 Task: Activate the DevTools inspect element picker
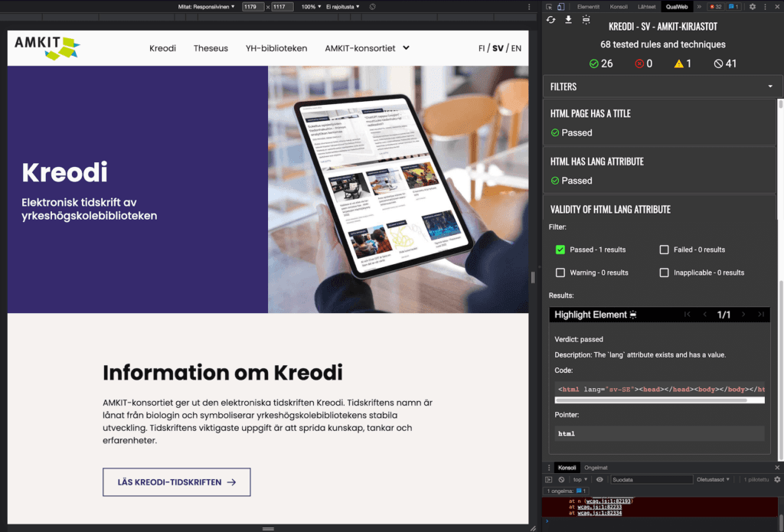click(549, 6)
